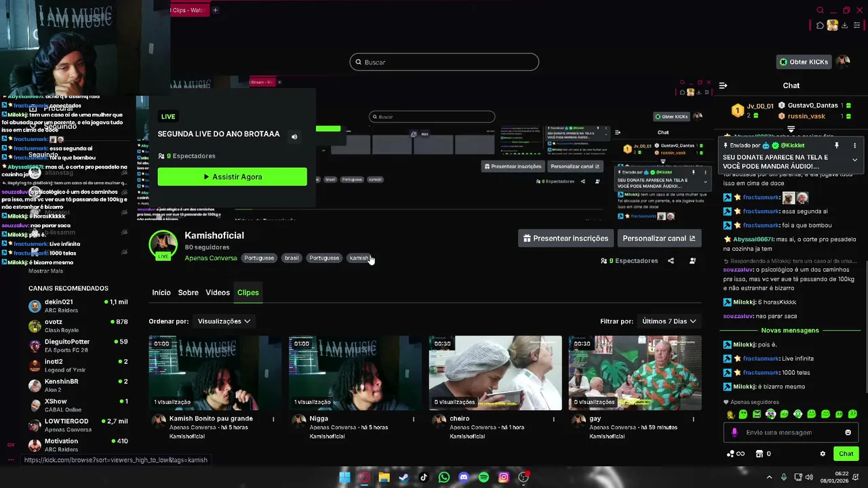Focus the Envie uma mensagem field
Screen dimensions: 868x488
click(x=791, y=432)
